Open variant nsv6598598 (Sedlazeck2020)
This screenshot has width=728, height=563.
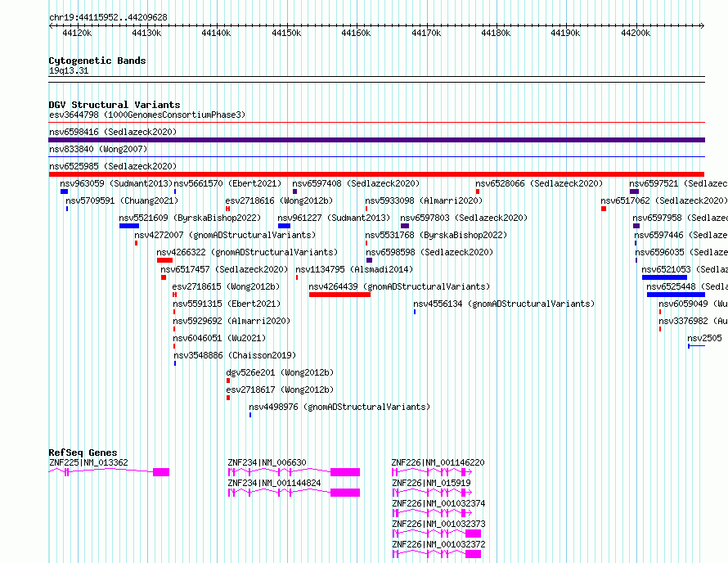[x=429, y=252]
